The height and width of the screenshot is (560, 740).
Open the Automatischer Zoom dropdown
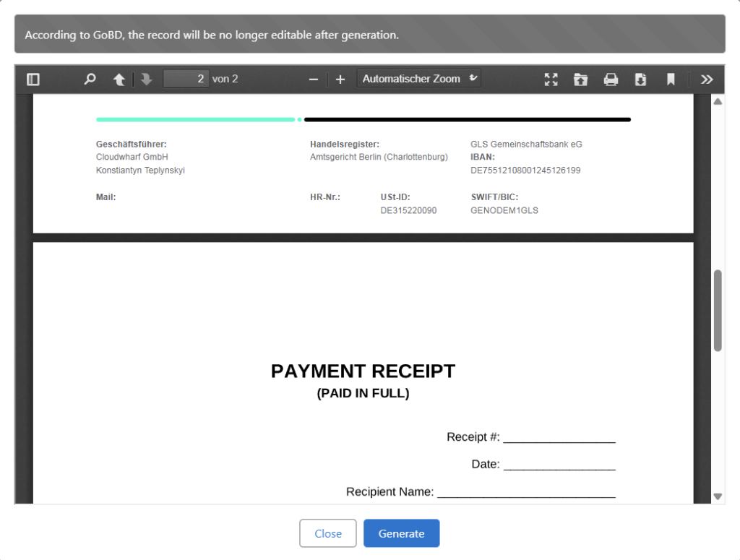click(418, 79)
